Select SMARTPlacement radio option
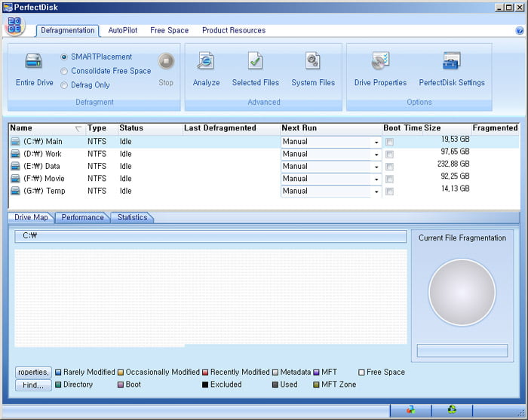Viewport: 528px width, 420px height. [64, 57]
